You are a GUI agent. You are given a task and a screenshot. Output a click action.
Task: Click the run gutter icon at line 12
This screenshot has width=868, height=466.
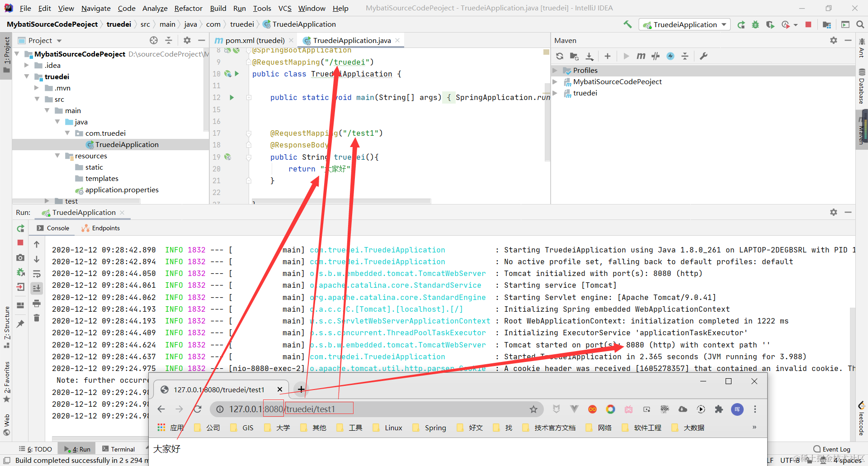pos(232,97)
